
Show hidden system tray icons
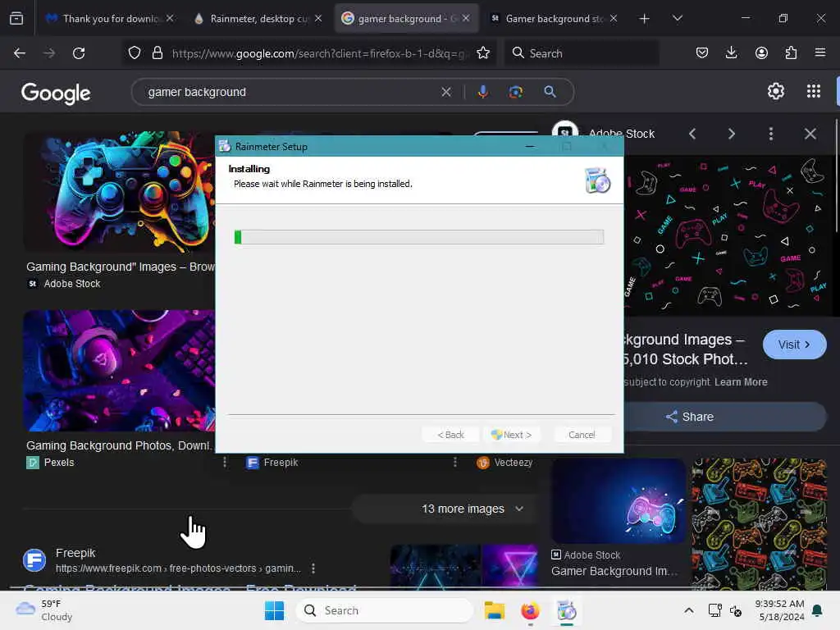[x=689, y=610]
